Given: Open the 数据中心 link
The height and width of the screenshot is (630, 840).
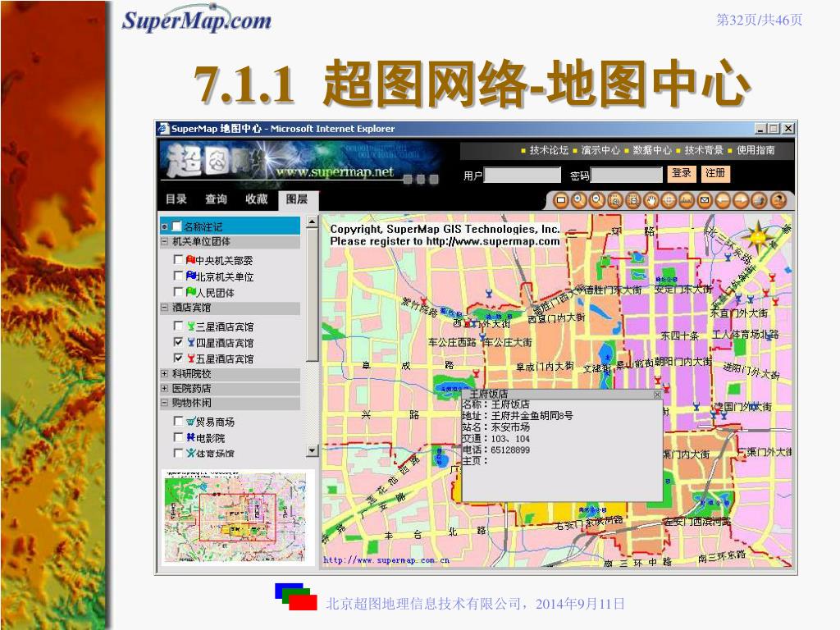Looking at the screenshot, I should [x=652, y=151].
